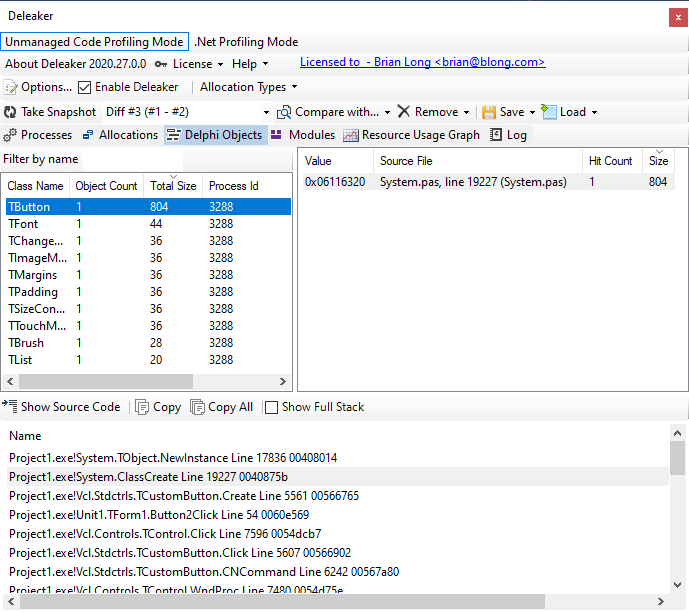Expand the License dropdown arrow
The width and height of the screenshot is (689, 613).
221,65
